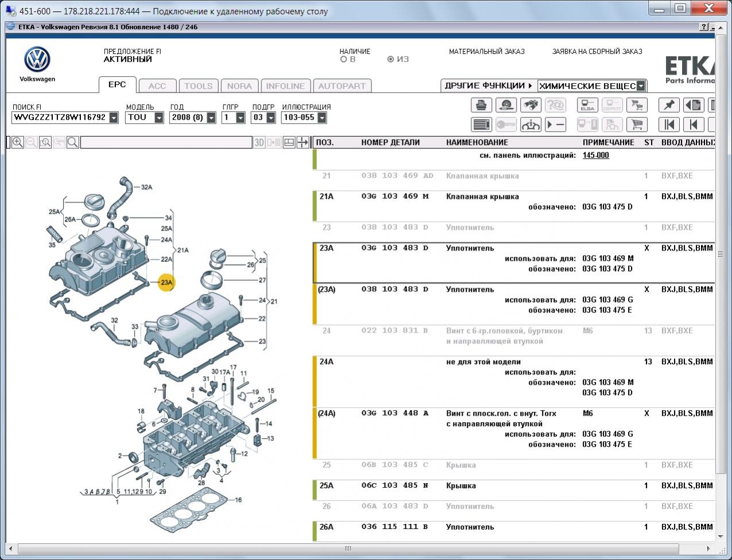This screenshot has width=732, height=560.
Task: Click ЗАЯВКА НА СБОРНЫЙ ЗАКАЗ label
Action: (x=597, y=52)
